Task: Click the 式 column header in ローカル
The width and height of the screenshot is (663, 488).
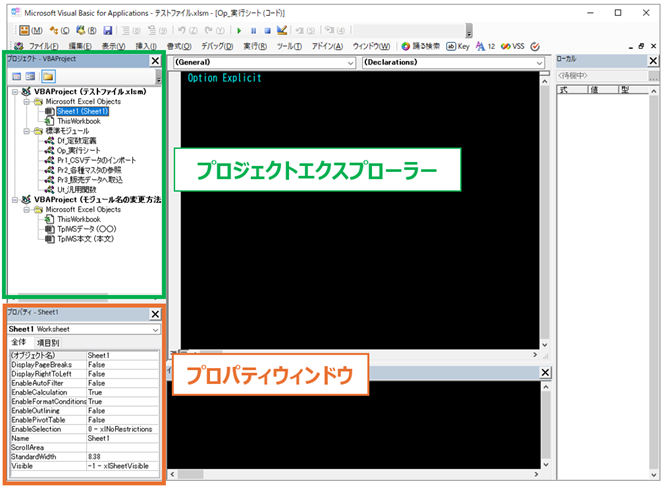Action: pyautogui.click(x=573, y=90)
